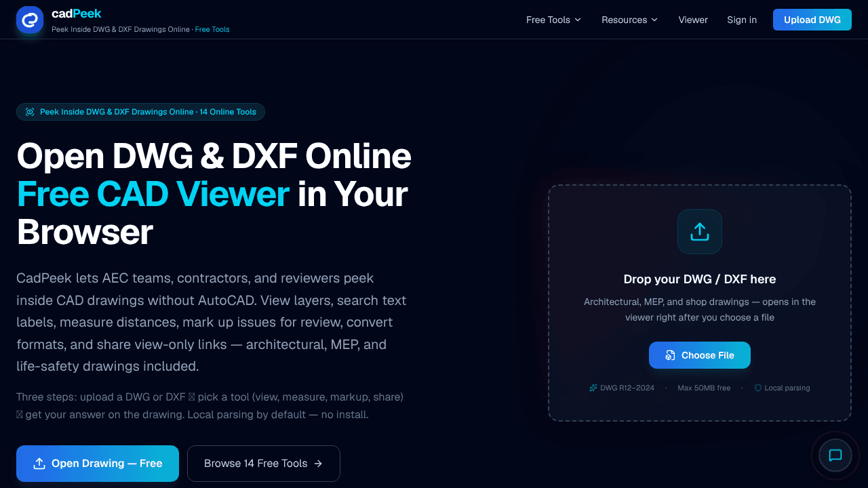
Task: Expand the Free Tools dropdown menu
Action: (553, 20)
